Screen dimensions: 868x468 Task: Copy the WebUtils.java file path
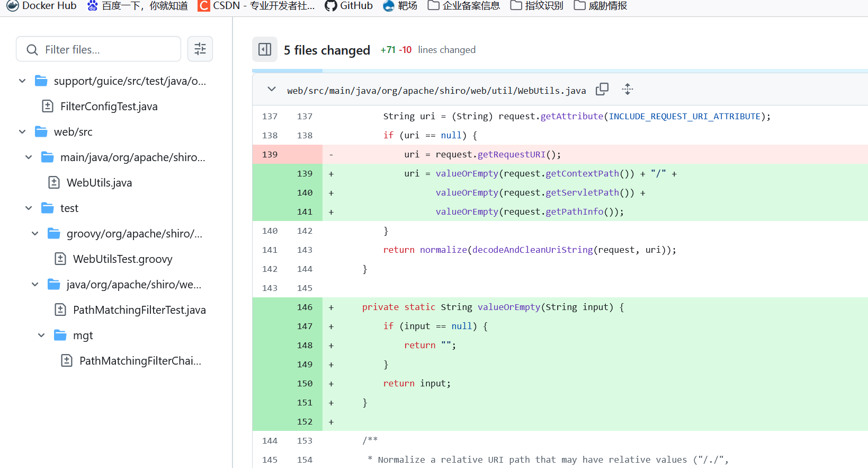click(602, 89)
